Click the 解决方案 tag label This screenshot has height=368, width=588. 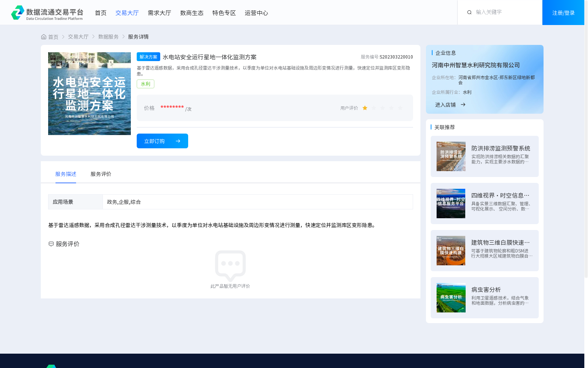coord(148,57)
